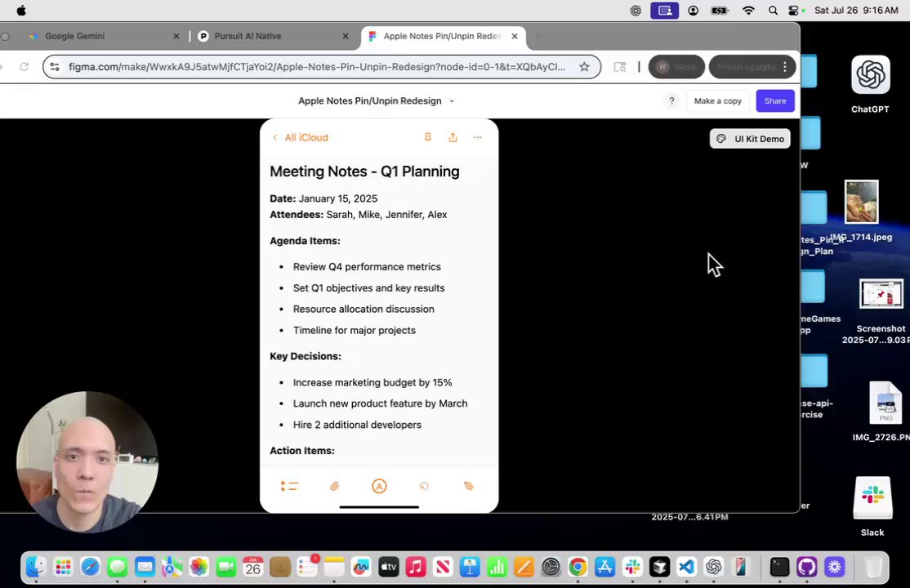
Task: Open Wi-Fi status in the menu bar
Action: tap(748, 11)
